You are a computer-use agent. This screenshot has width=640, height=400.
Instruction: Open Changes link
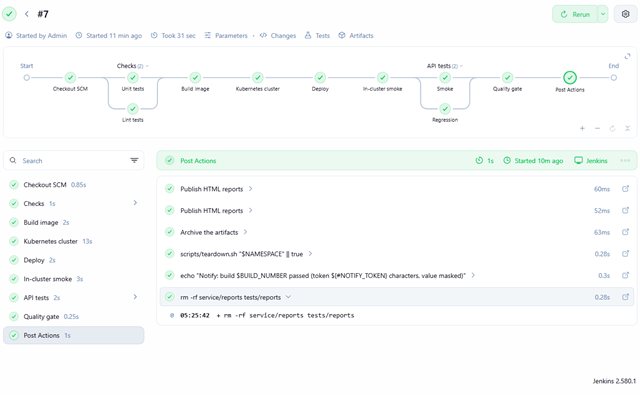(278, 36)
